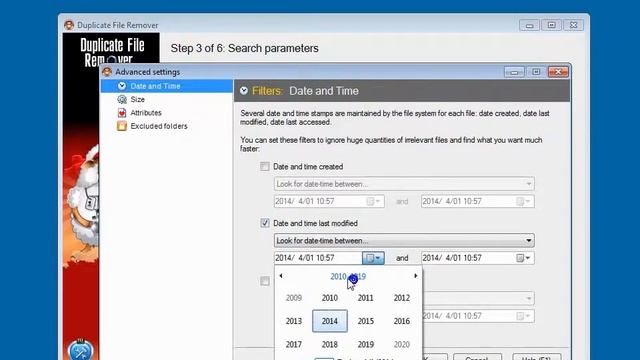Click the Duplicate File Remover title icon
This screenshot has width=640, height=360.
[69, 25]
